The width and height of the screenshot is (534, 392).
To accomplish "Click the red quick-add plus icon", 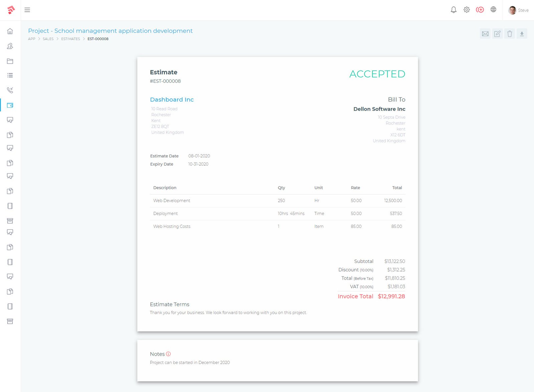I will pos(480,10).
